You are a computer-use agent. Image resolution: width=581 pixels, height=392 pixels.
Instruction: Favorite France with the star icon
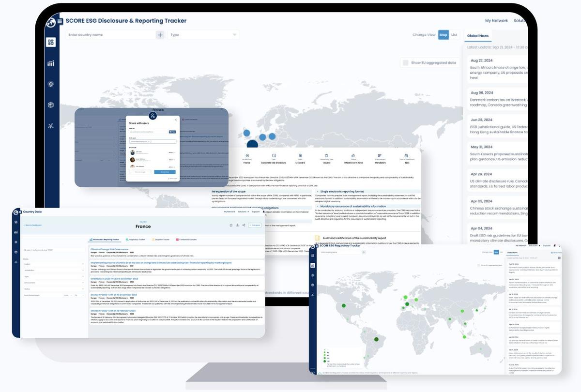click(231, 225)
